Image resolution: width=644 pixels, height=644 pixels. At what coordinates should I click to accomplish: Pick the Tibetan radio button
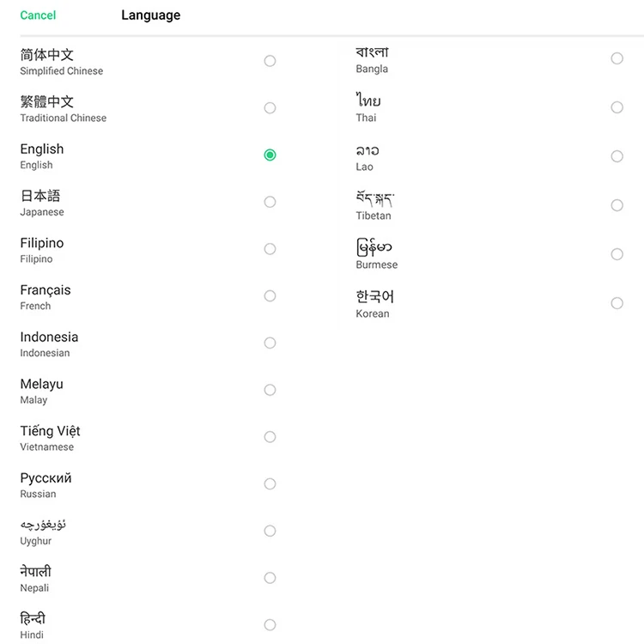click(617, 205)
